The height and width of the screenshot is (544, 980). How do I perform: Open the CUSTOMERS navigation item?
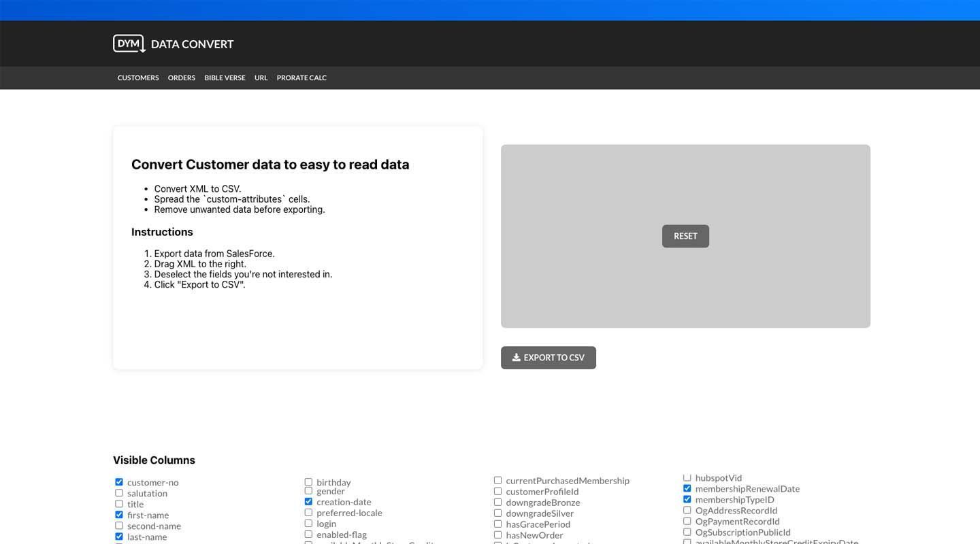(x=137, y=78)
